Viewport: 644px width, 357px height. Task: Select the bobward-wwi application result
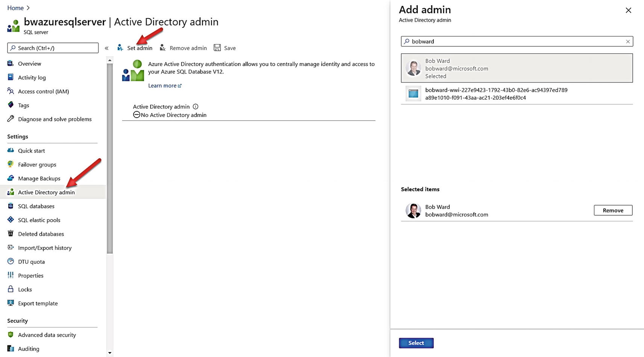[517, 94]
